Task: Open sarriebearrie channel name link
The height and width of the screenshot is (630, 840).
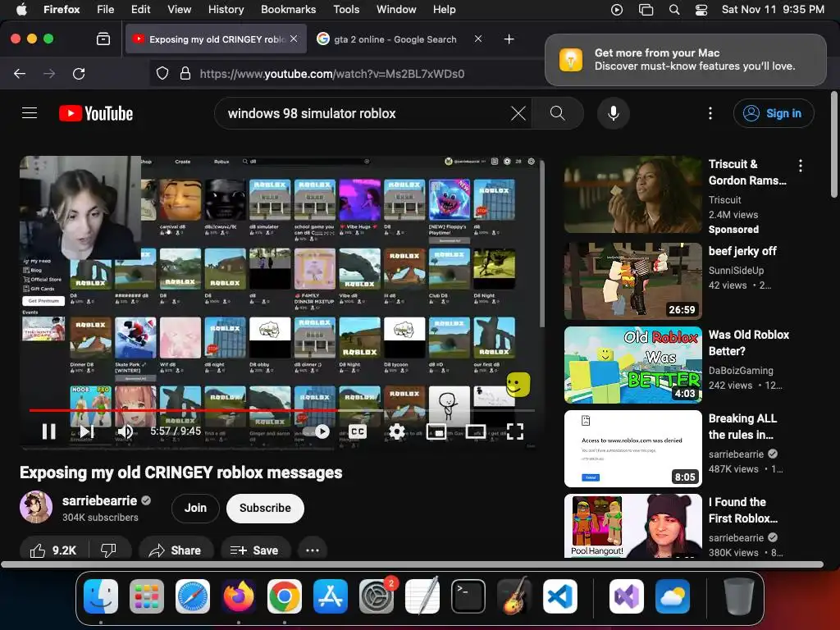Action: click(x=99, y=500)
